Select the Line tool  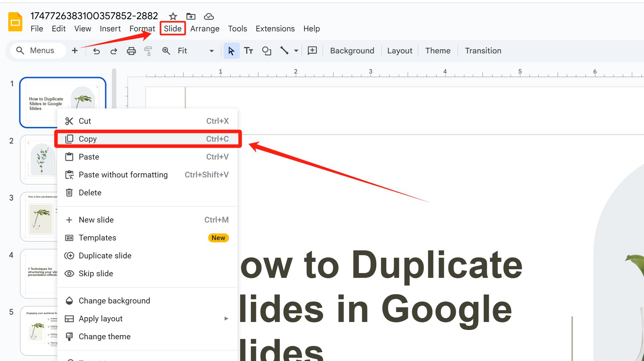click(284, 51)
